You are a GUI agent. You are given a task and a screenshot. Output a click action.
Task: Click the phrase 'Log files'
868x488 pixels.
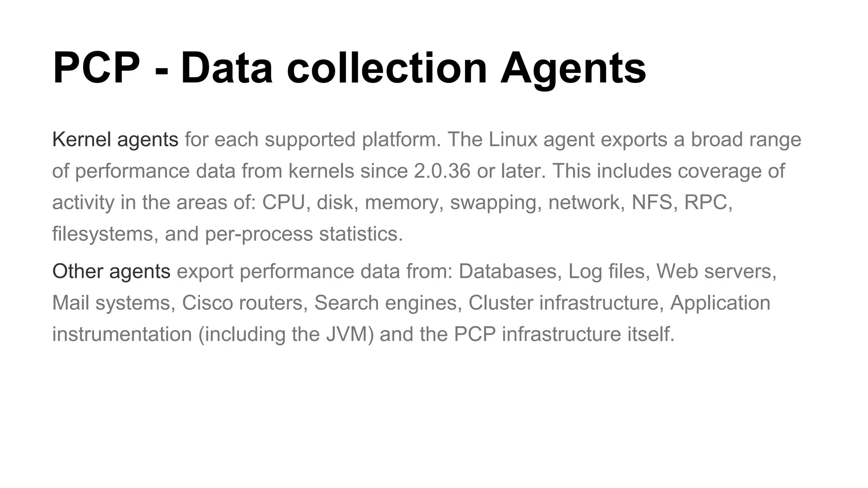606,272
